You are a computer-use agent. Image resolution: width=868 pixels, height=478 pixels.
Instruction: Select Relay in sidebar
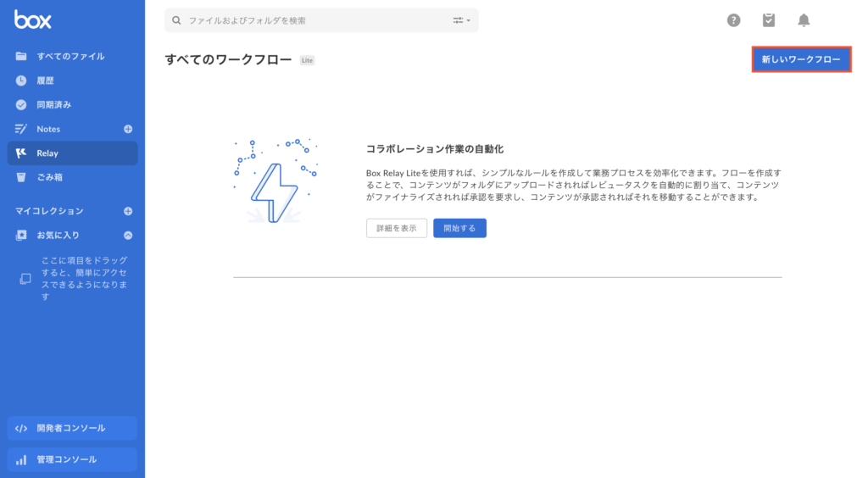tap(73, 153)
